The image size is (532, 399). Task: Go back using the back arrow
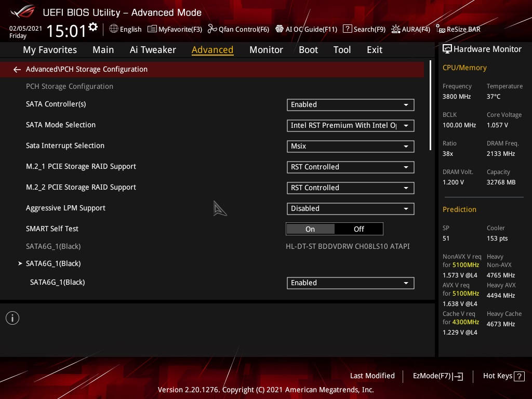tap(17, 69)
